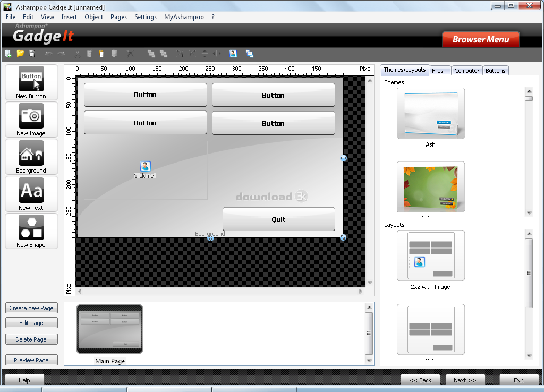The width and height of the screenshot is (544, 392).
Task: Click the Click me! image placeholder icon
Action: point(146,166)
